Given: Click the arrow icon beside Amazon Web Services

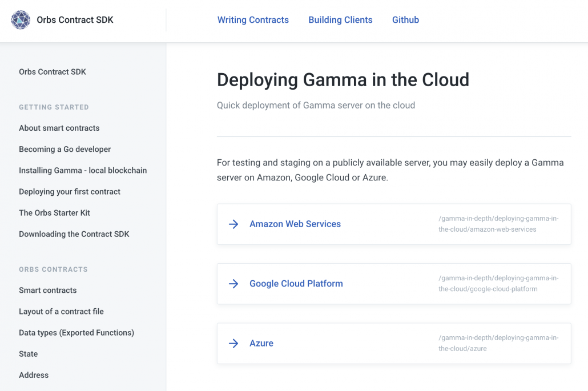Looking at the screenshot, I should [233, 224].
